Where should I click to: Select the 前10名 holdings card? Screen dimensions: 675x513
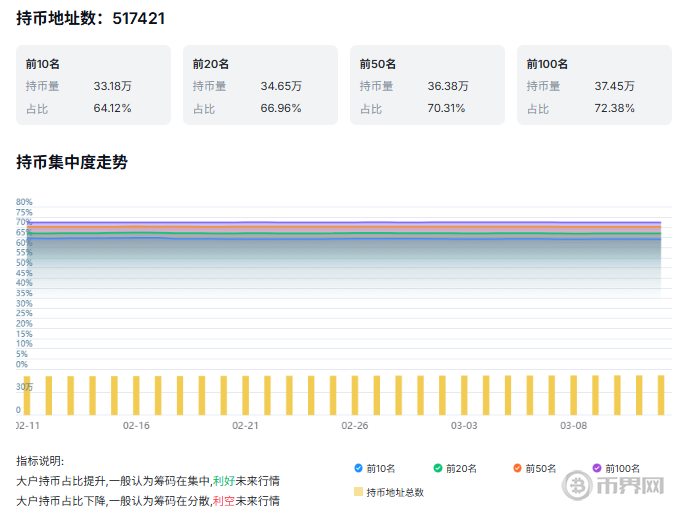(93, 85)
